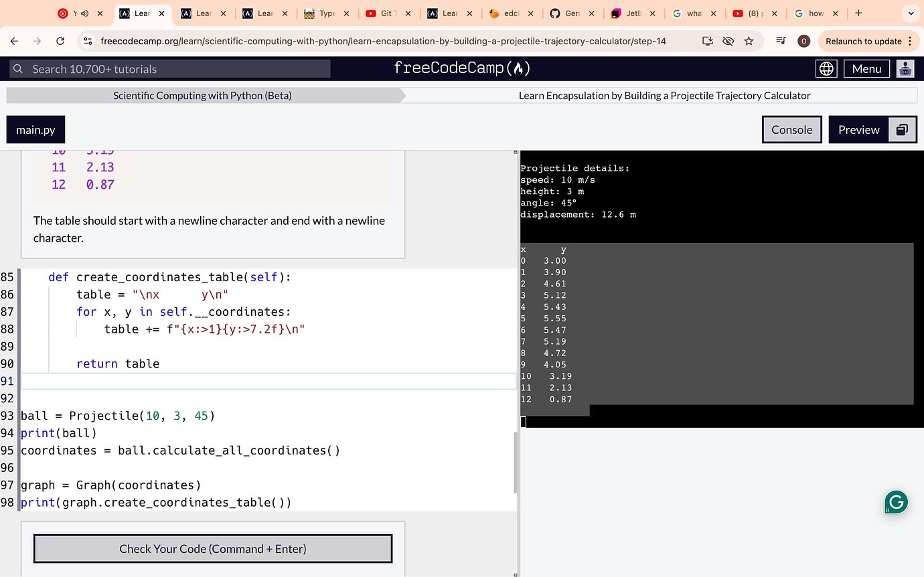Click the Search 10,700+ tutorials field
Screen dimensions: 924x577
click(x=167, y=68)
